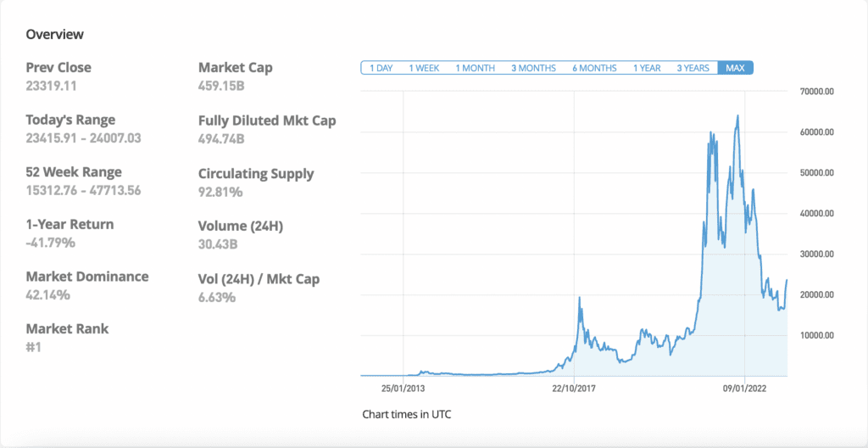The width and height of the screenshot is (868, 448).
Task: View the 1 YEAR price history
Action: point(647,68)
